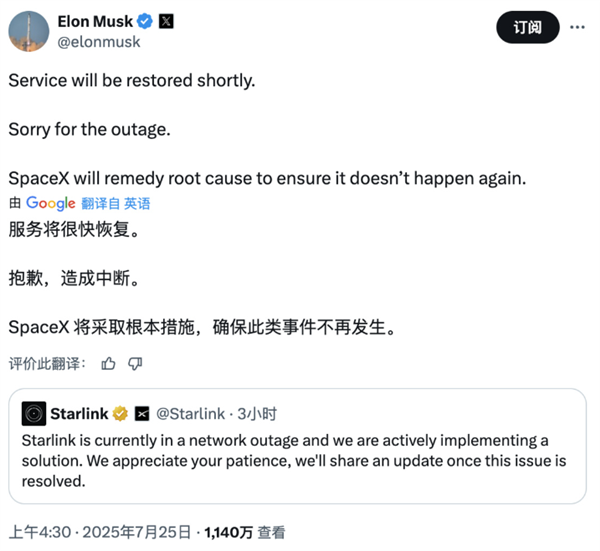Click the X badge beside Starlink name
Screen dimensions: 600x551
pos(142,413)
